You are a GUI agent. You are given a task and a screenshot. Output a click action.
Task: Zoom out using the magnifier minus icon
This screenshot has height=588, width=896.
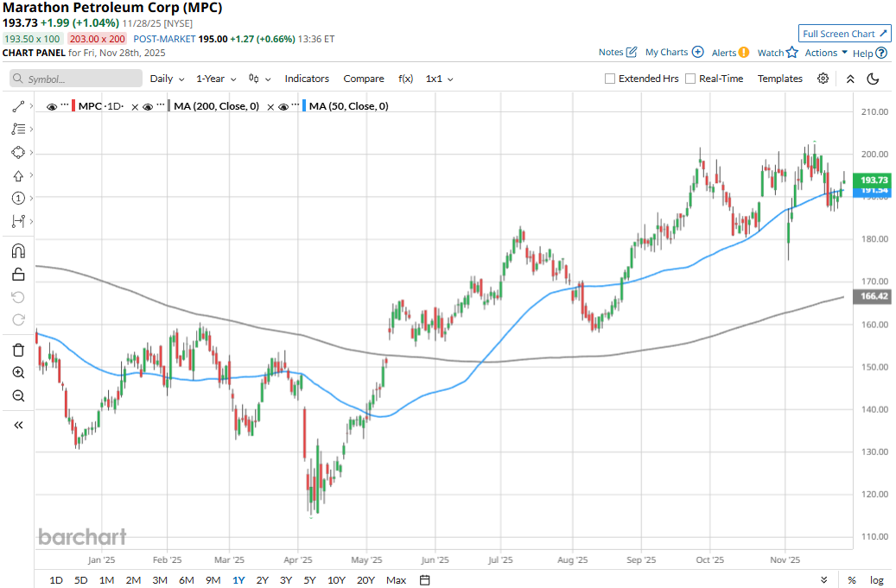18,395
